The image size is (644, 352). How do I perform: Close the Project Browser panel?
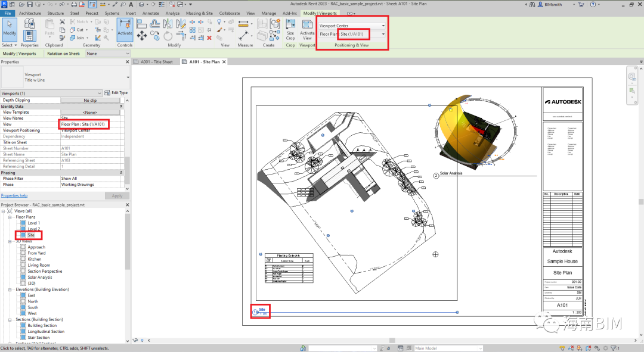127,205
